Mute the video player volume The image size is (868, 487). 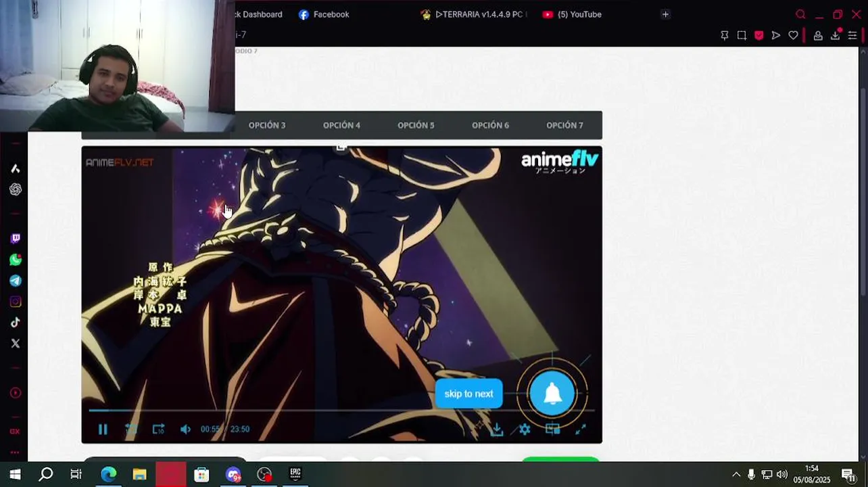pos(185,429)
